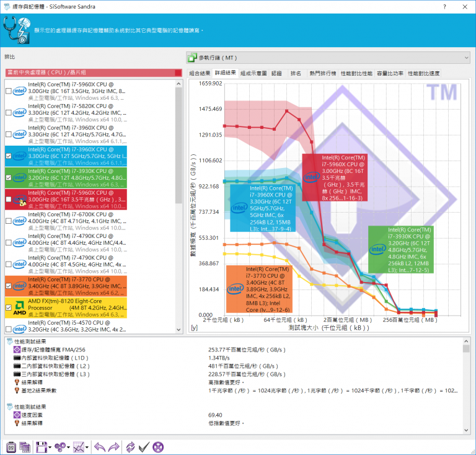Click the cache/memory bandwidth FMA/256 diamond icon
Viewport: 476px width, 455px height.
(17, 350)
